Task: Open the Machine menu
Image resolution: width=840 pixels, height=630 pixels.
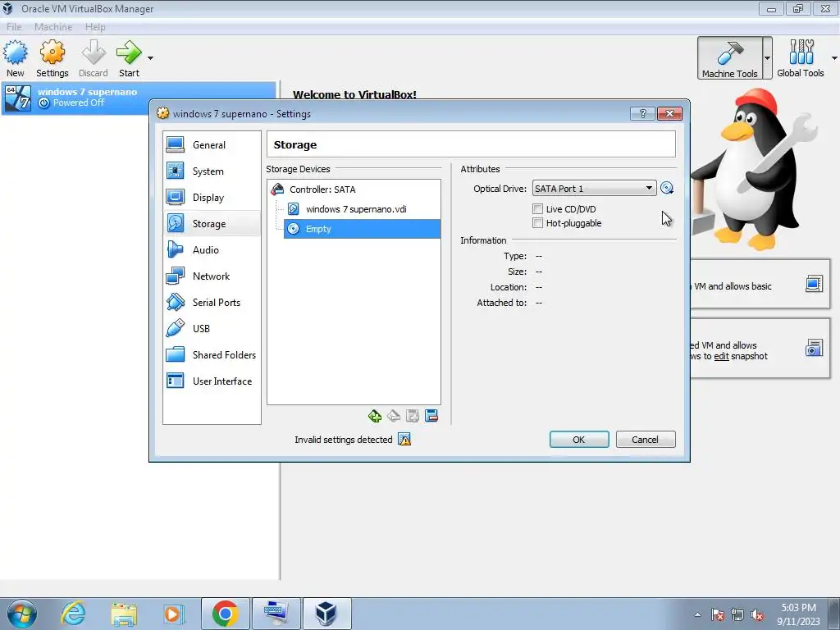Action: coord(53,27)
